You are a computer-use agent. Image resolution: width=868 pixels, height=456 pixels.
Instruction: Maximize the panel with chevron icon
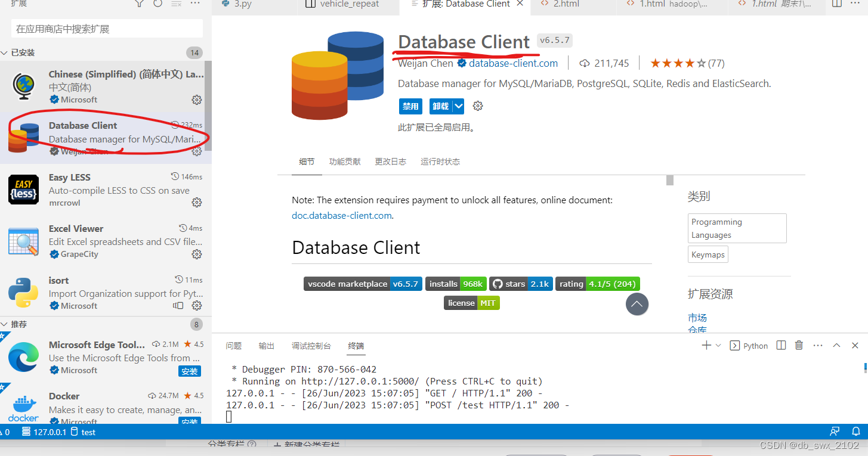(x=836, y=345)
